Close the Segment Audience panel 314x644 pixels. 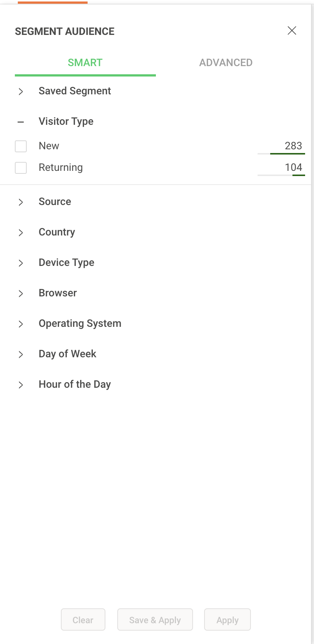coord(292,31)
